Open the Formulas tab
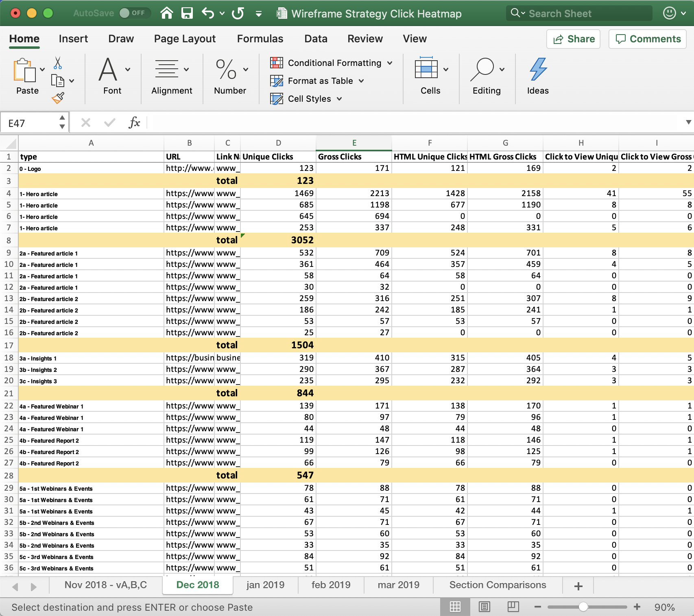 point(260,39)
